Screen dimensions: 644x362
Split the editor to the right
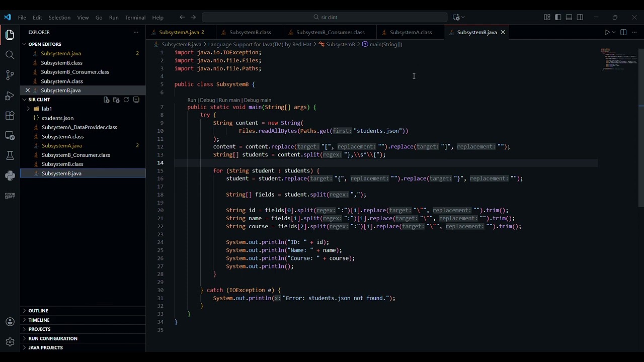tap(623, 32)
